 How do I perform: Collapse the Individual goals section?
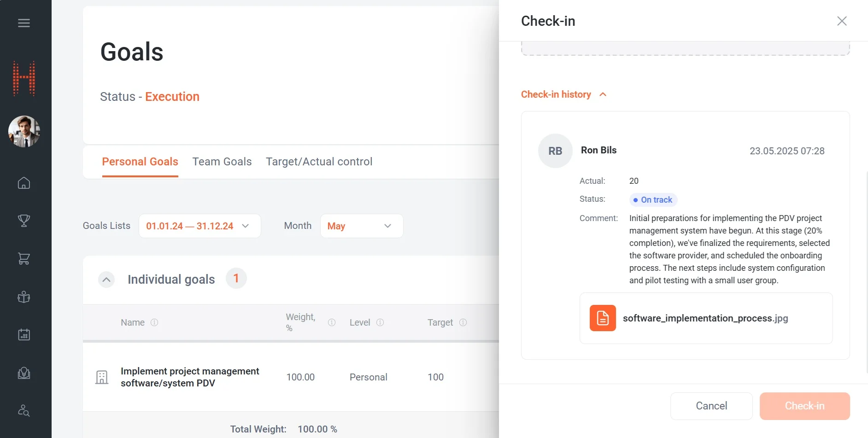(106, 280)
